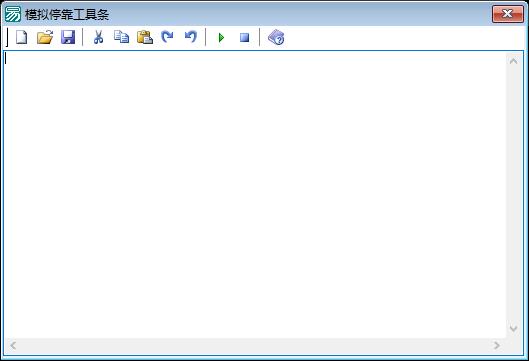Start running with green play button
The image size is (529, 361).
(x=221, y=37)
